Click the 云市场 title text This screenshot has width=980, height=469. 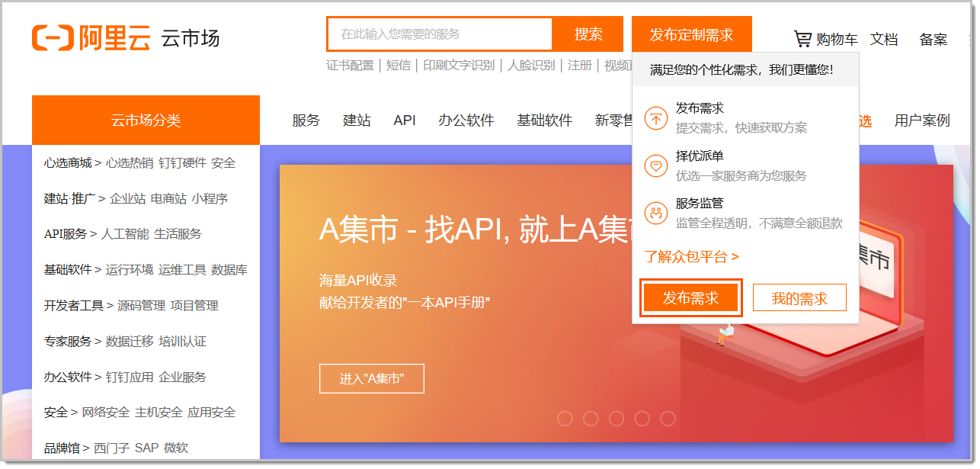191,38
